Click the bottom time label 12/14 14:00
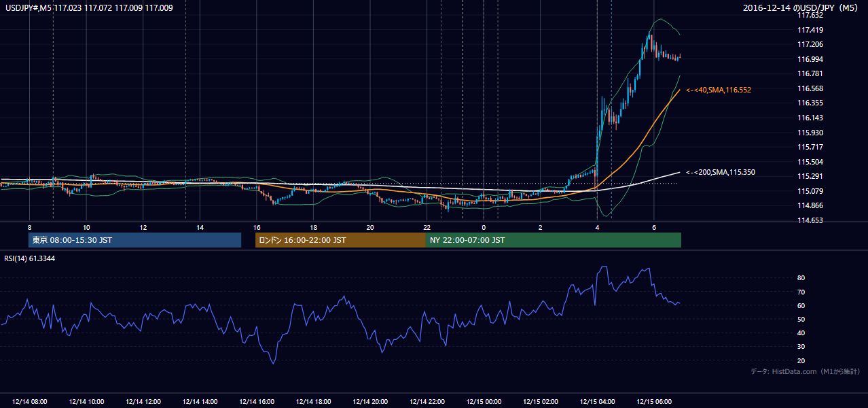868x408 pixels. click(x=200, y=402)
